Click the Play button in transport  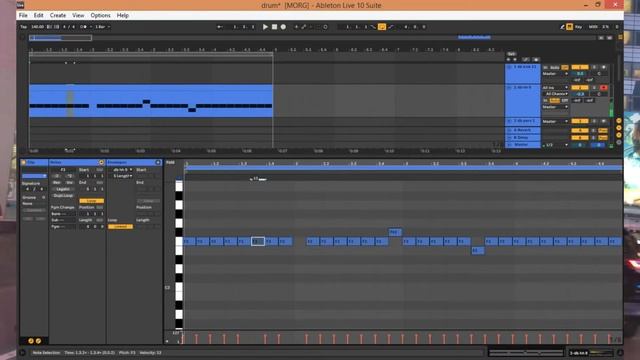[265, 27]
